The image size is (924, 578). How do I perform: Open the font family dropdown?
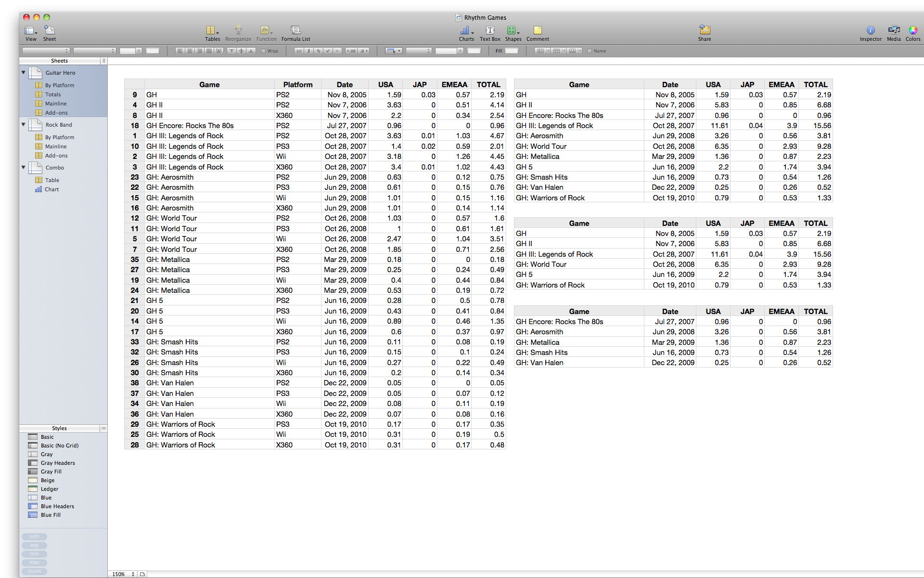[x=46, y=51]
